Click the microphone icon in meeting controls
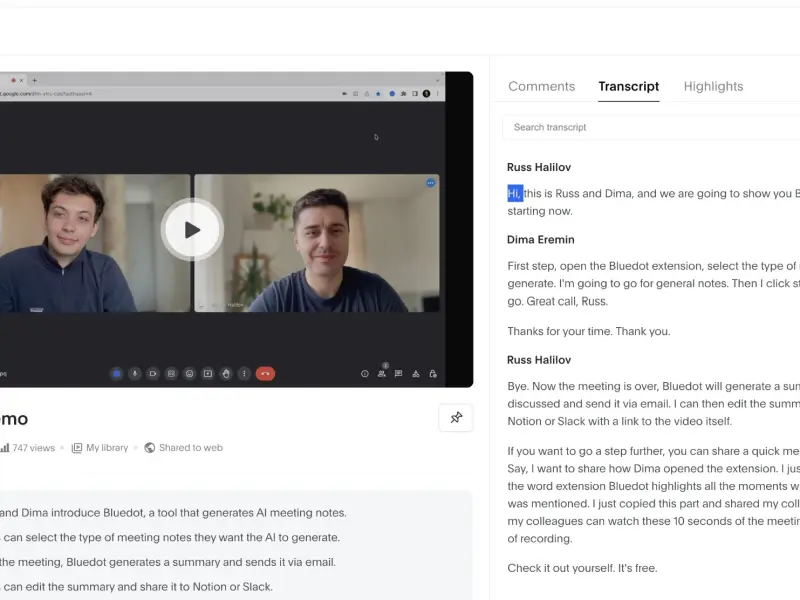The width and height of the screenshot is (800, 600). point(135,374)
